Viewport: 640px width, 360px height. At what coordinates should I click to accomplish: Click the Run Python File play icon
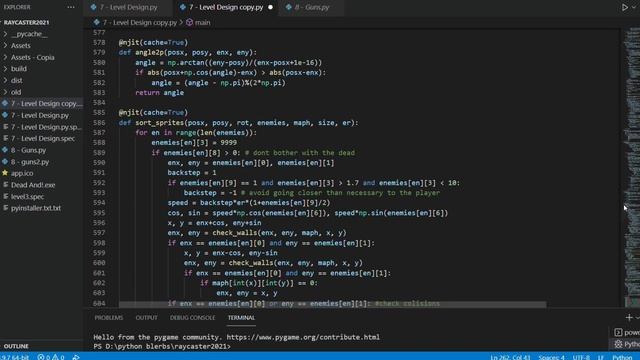(x=624, y=7)
